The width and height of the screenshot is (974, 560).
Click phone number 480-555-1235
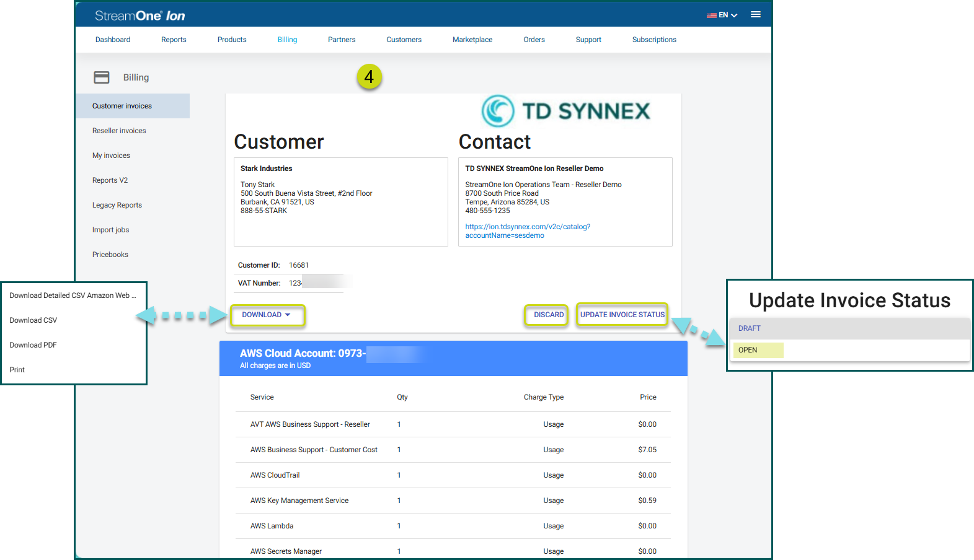coord(487,211)
